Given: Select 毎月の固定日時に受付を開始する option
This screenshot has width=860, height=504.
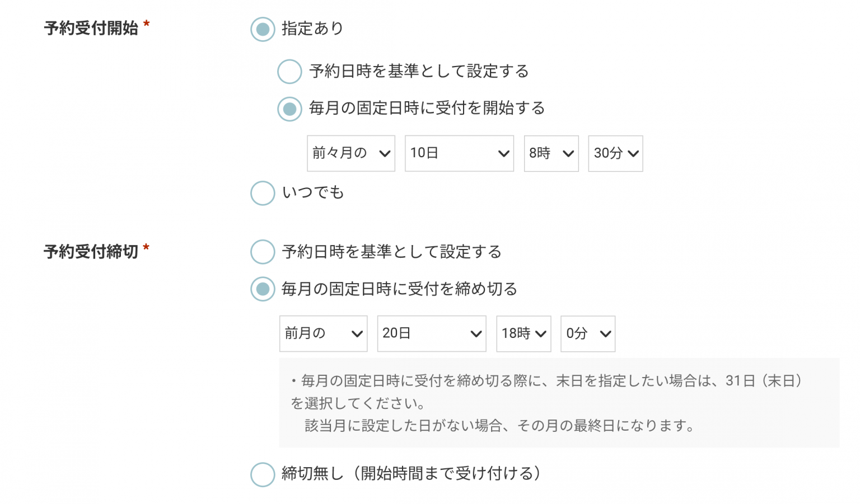Looking at the screenshot, I should [290, 109].
